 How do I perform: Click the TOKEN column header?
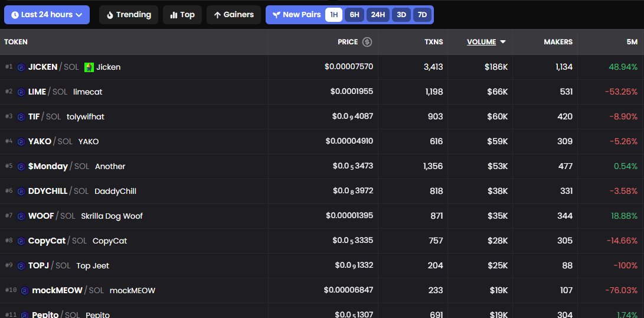pos(15,42)
